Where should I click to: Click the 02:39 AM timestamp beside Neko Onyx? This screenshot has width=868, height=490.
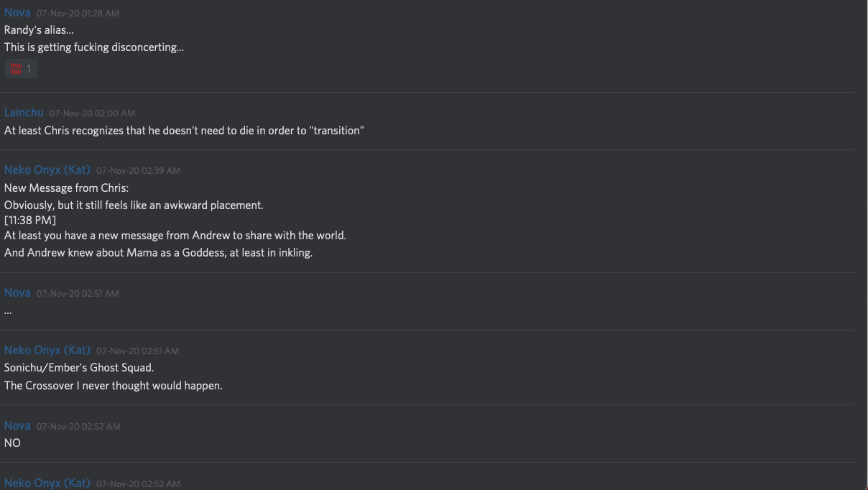point(138,171)
